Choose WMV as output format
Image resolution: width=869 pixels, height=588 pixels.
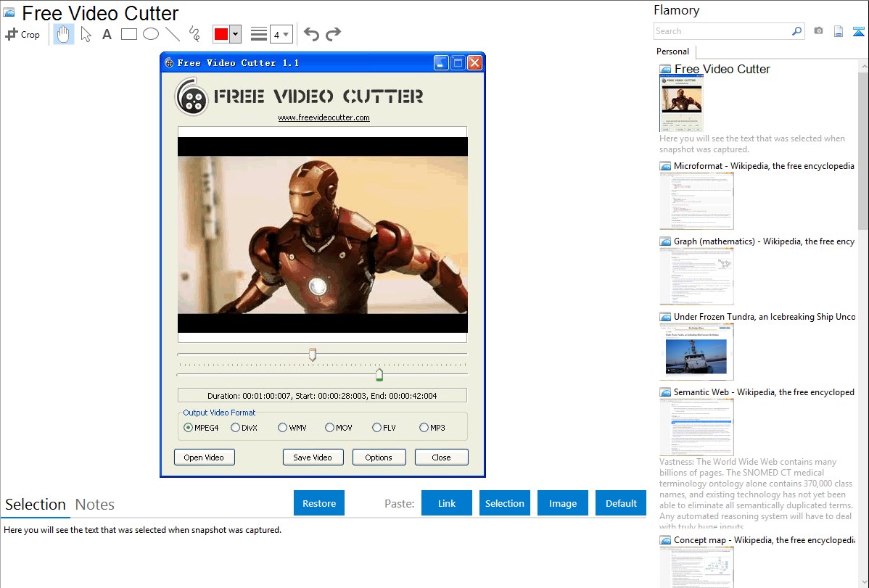tap(292, 428)
